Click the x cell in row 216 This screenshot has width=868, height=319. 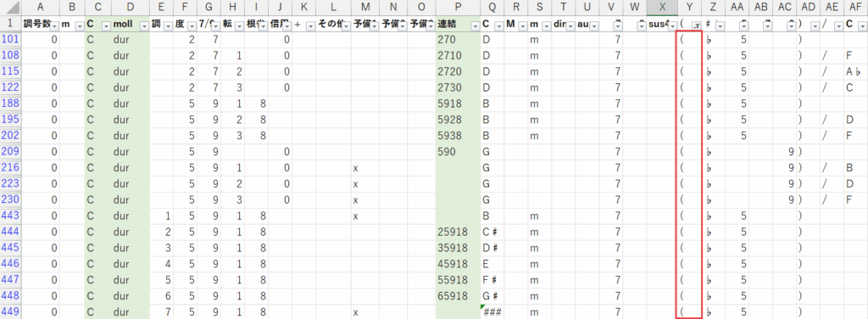point(364,168)
